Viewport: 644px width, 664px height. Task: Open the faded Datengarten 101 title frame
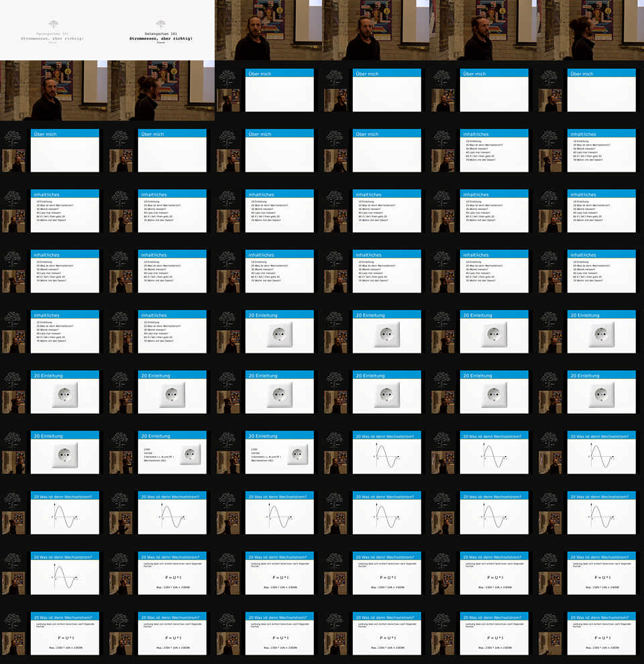pos(54,30)
